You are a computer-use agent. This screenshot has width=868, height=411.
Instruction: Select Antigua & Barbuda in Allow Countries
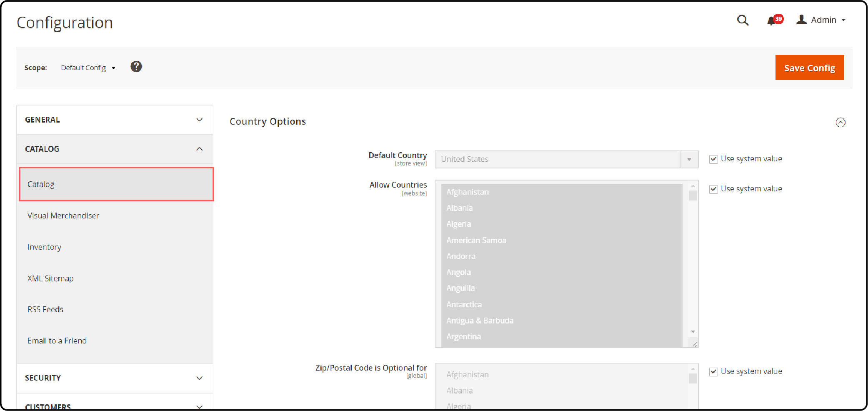click(x=562, y=321)
